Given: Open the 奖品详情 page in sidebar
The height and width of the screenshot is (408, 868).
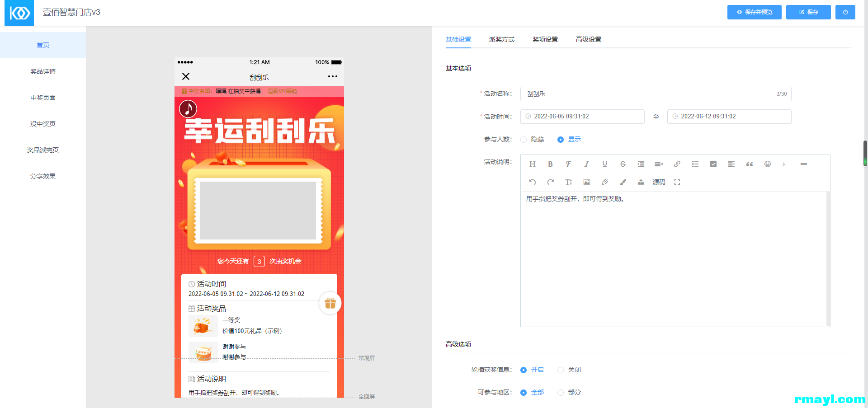Looking at the screenshot, I should (43, 71).
